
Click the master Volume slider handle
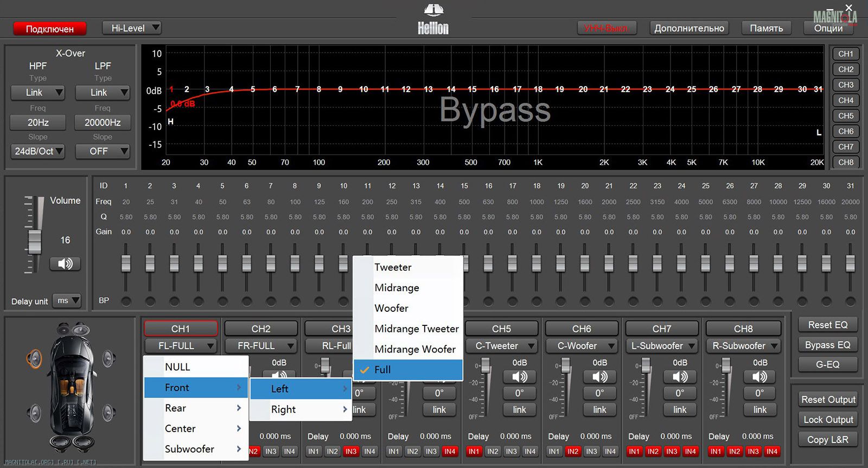point(34,242)
